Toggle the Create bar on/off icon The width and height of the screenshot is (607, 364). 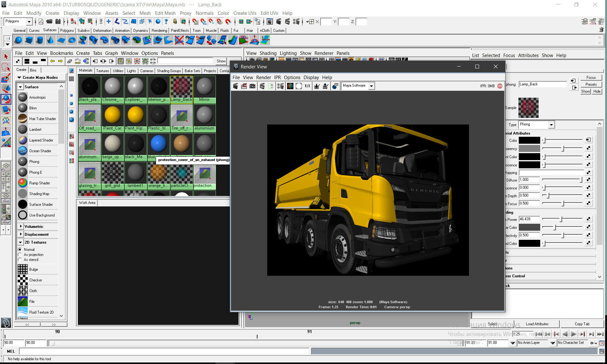[18, 61]
